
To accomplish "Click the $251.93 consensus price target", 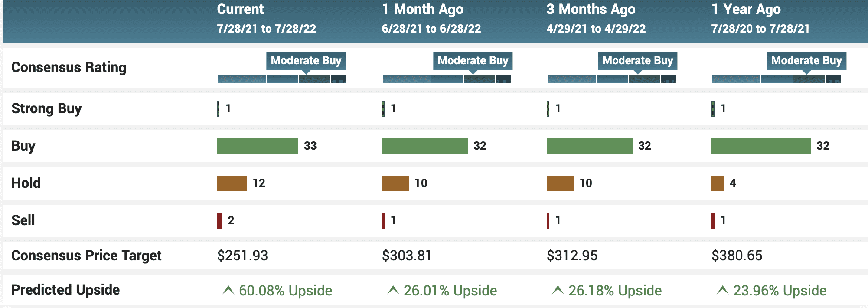I will point(242,256).
